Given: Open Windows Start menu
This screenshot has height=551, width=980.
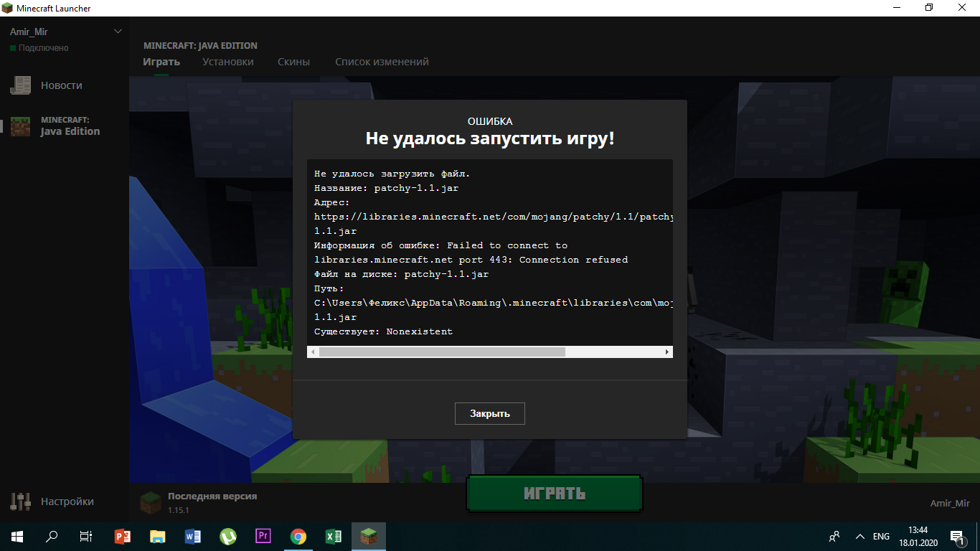Looking at the screenshot, I should pyautogui.click(x=17, y=537).
